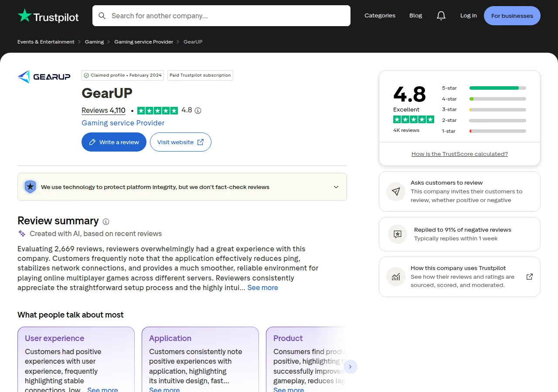This screenshot has height=392, width=558.
Task: Click the info icon next to 4.8 rating
Action: pyautogui.click(x=198, y=111)
